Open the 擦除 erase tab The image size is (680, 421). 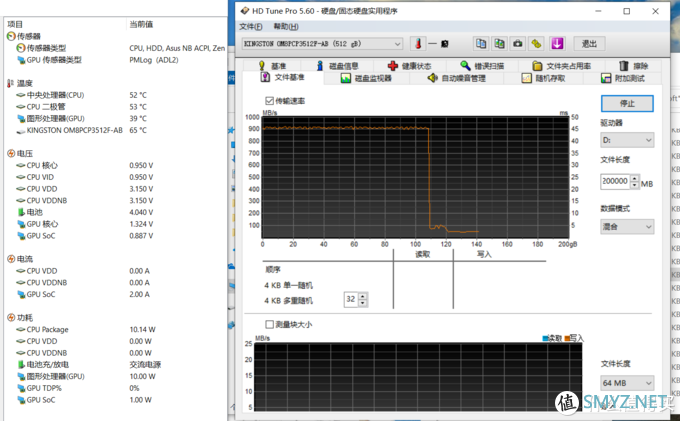pos(634,66)
